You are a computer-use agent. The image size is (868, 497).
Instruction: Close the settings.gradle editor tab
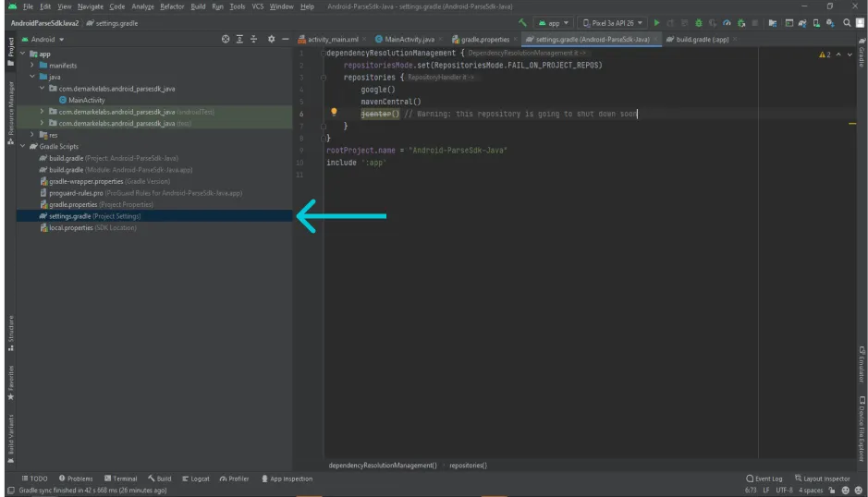point(656,40)
